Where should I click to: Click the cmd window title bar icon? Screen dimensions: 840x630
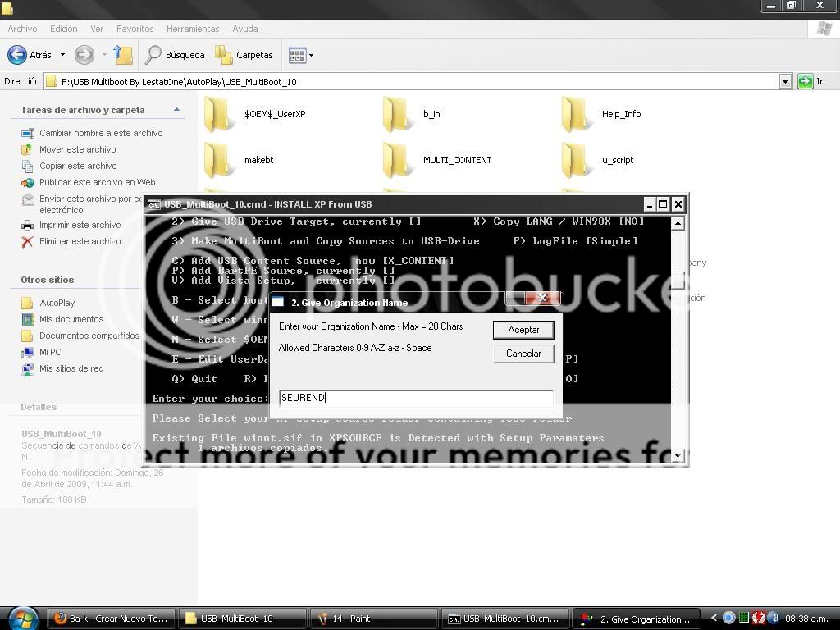click(x=153, y=204)
